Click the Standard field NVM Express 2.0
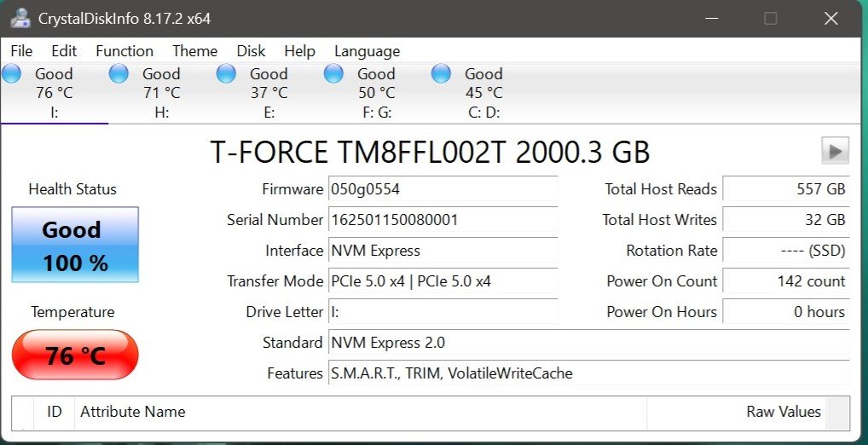 point(589,343)
